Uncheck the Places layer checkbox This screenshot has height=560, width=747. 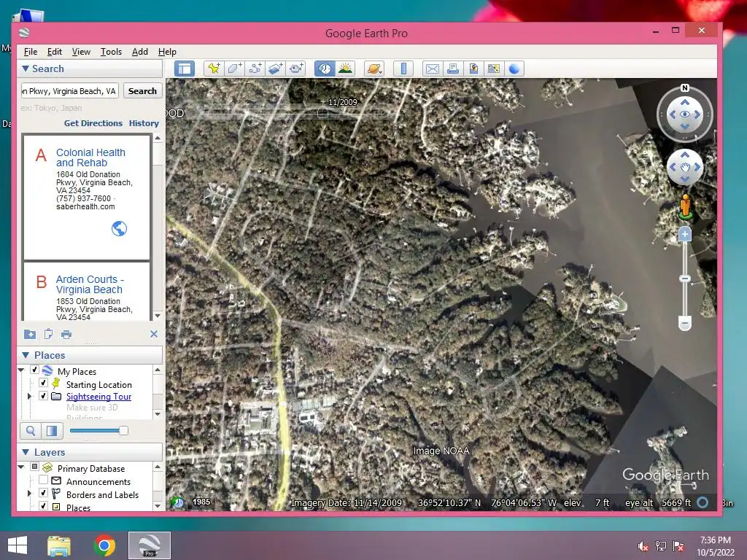point(43,506)
